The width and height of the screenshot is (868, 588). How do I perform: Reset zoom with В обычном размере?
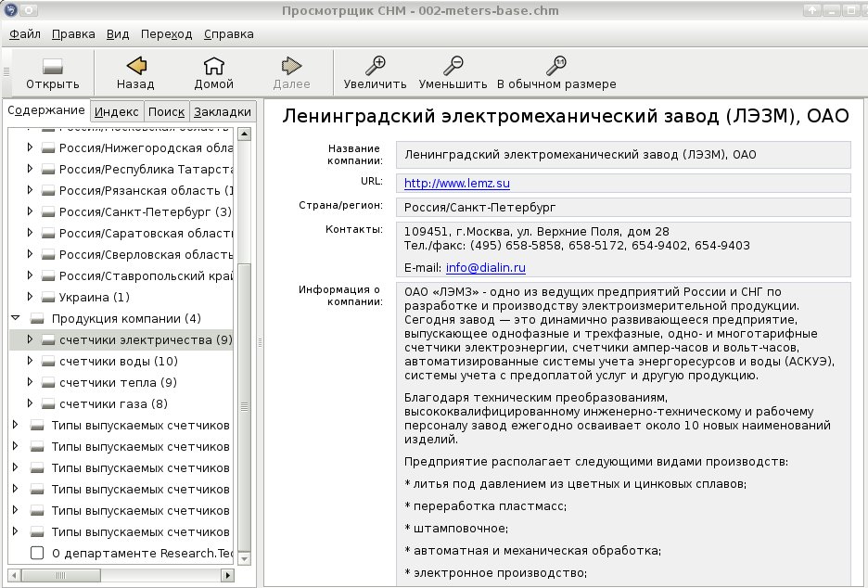click(x=555, y=65)
